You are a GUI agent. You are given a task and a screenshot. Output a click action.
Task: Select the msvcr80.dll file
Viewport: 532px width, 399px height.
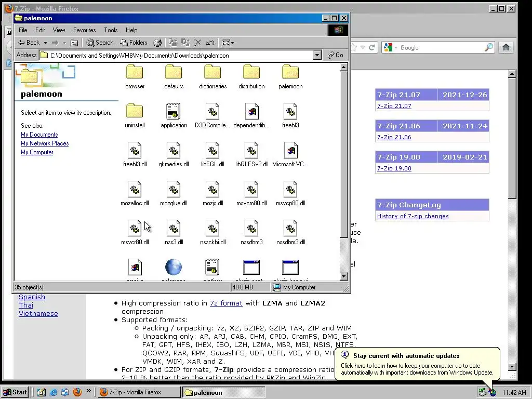[x=135, y=233]
